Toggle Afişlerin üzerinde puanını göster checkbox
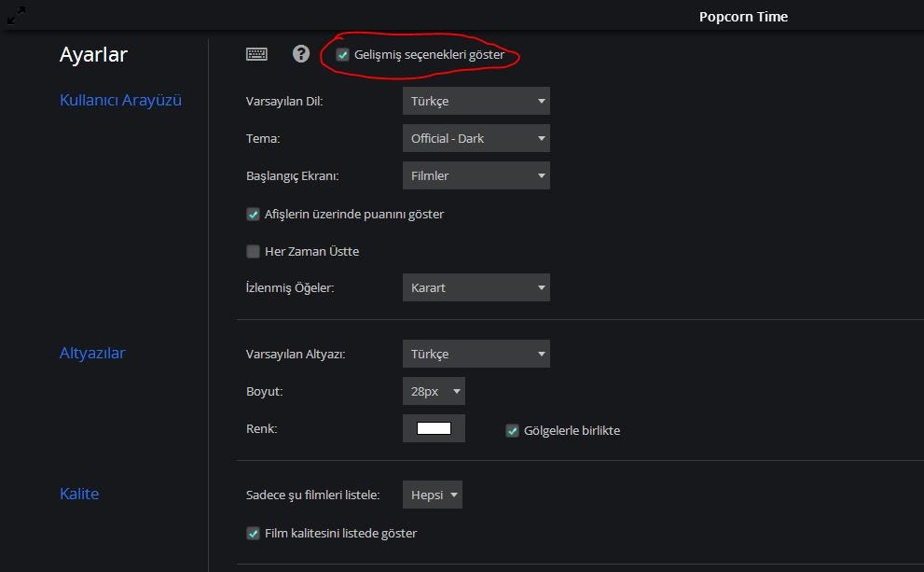The image size is (924, 572). click(x=253, y=214)
